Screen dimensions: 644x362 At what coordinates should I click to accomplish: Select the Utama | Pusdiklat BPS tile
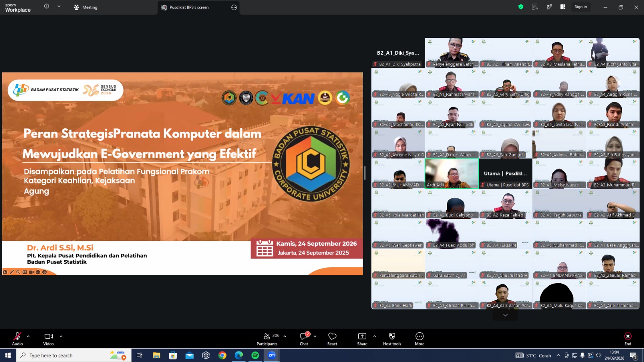click(x=506, y=173)
